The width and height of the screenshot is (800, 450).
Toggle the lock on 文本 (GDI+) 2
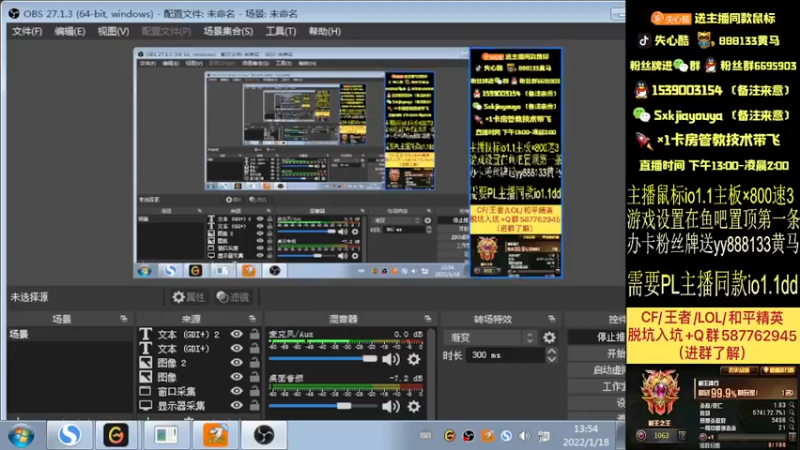[254, 334]
